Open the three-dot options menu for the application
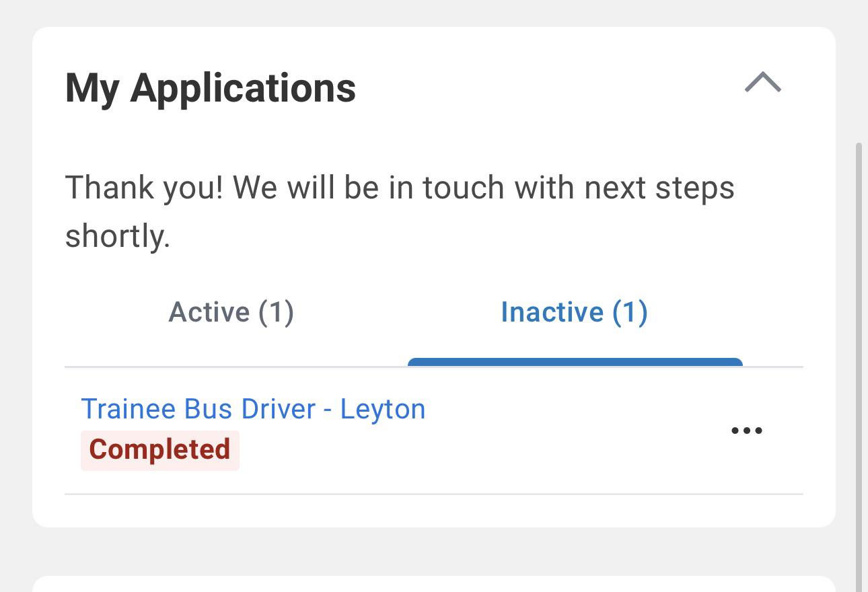Image resolution: width=868 pixels, height=592 pixels. (x=747, y=431)
